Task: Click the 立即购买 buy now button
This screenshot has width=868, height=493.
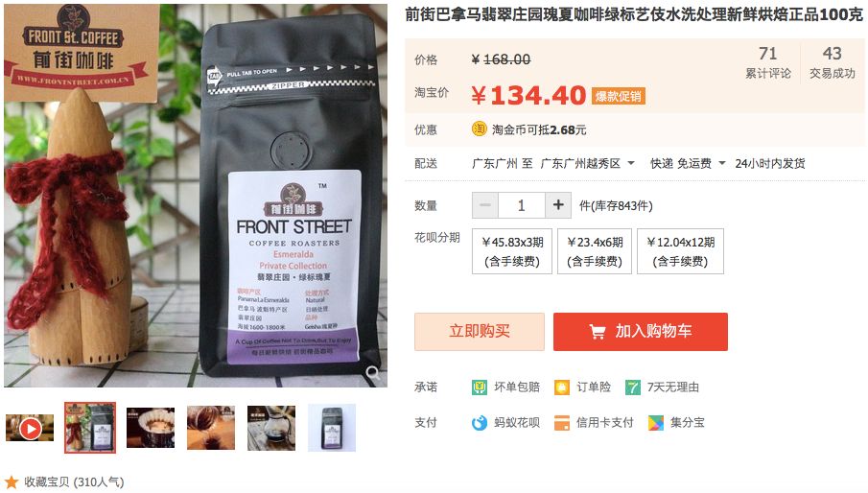Action: point(480,332)
